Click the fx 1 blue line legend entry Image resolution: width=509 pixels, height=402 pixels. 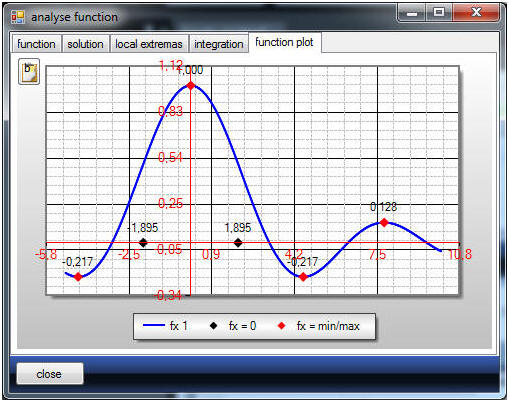(x=165, y=326)
